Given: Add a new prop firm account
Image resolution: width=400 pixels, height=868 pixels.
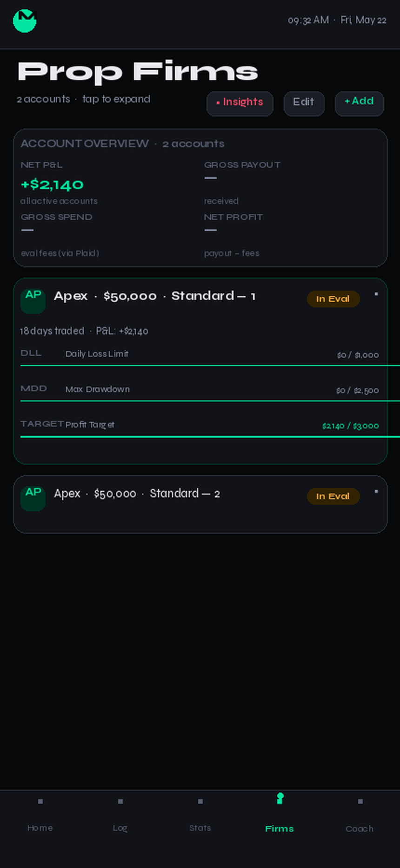Looking at the screenshot, I should tap(360, 103).
